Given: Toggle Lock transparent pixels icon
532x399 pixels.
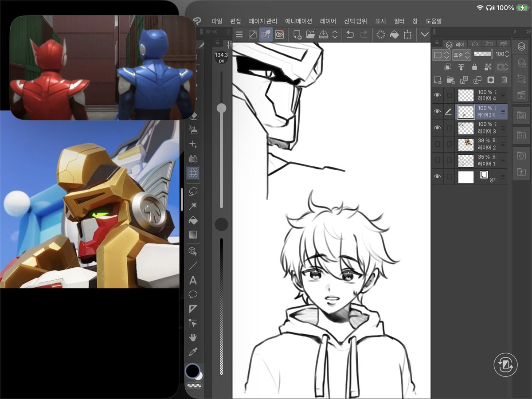Looking at the screenshot, I should [x=488, y=67].
